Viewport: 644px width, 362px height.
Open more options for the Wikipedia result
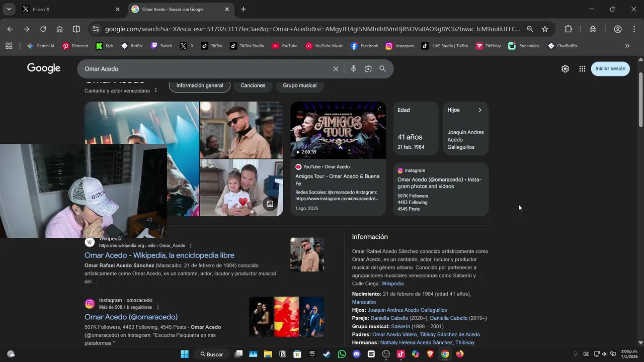[191, 245]
